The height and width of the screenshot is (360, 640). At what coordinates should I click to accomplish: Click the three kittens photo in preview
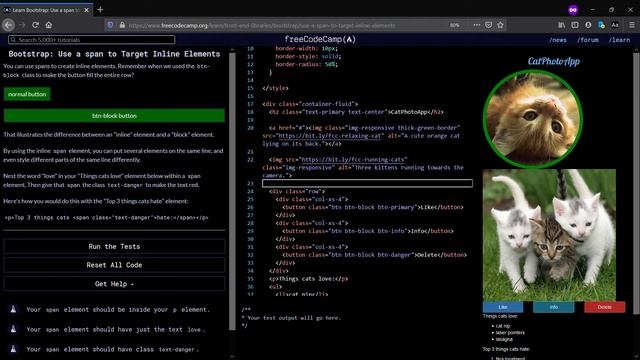click(549, 235)
